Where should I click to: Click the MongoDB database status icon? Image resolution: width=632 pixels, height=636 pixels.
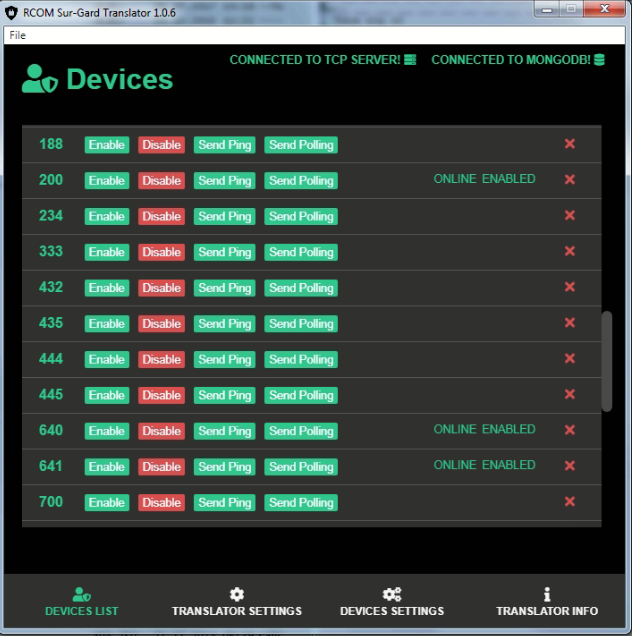tap(599, 60)
